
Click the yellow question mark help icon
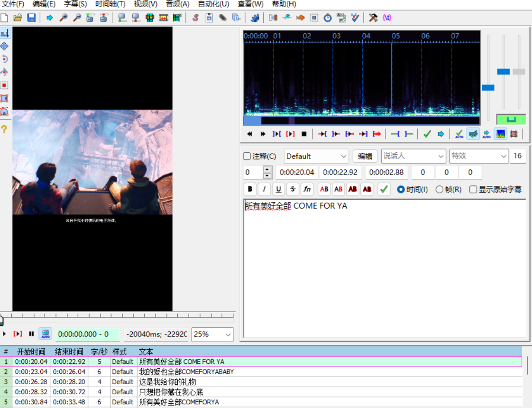(x=4, y=129)
